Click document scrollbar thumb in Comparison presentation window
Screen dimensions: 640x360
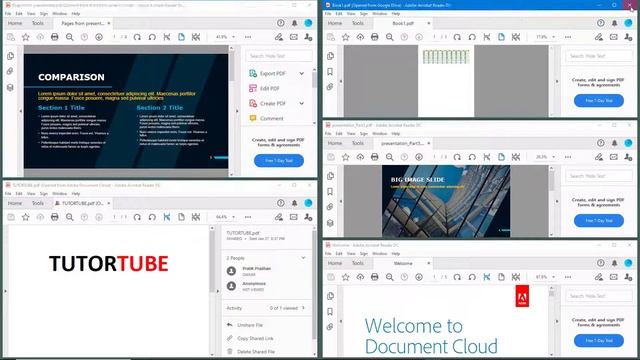pyautogui.click(x=231, y=67)
